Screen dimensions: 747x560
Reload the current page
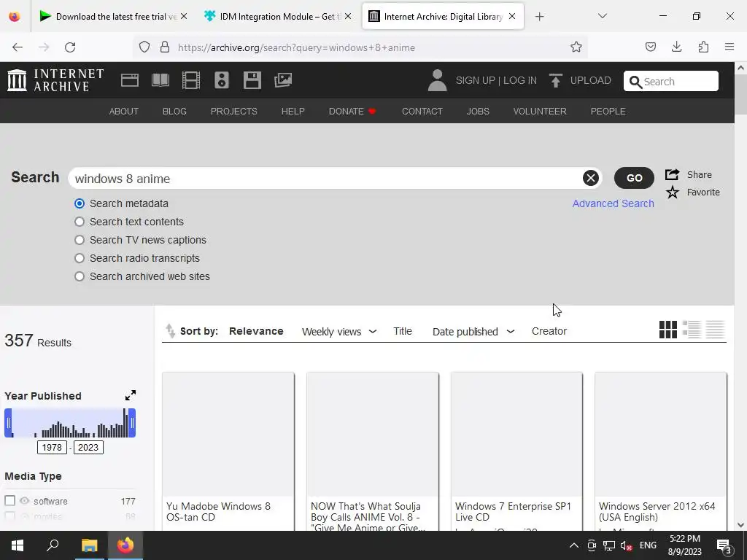point(70,47)
